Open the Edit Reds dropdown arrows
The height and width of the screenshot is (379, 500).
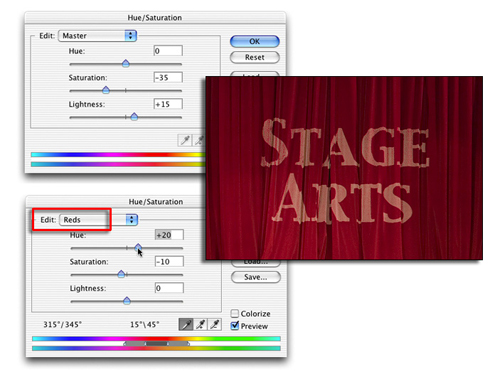[132, 219]
